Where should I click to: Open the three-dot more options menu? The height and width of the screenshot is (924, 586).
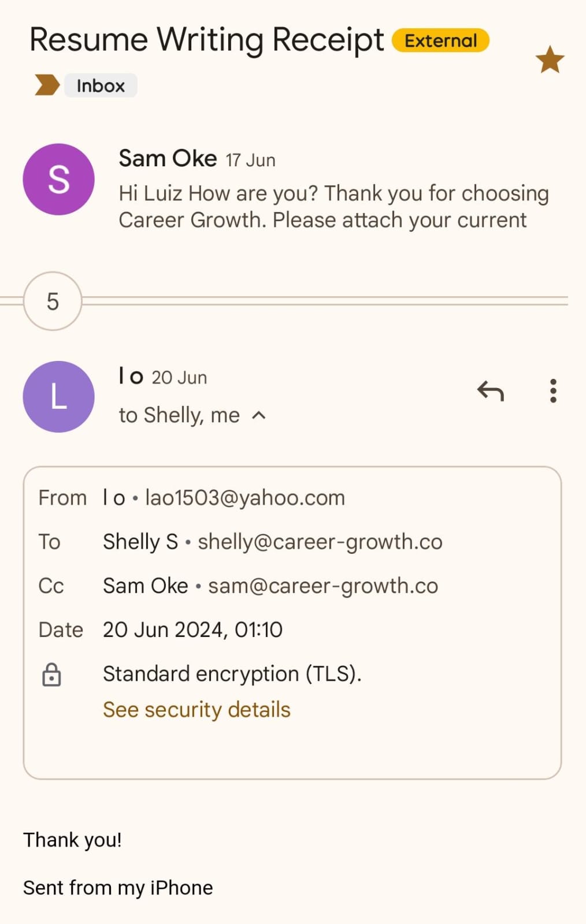pos(553,391)
